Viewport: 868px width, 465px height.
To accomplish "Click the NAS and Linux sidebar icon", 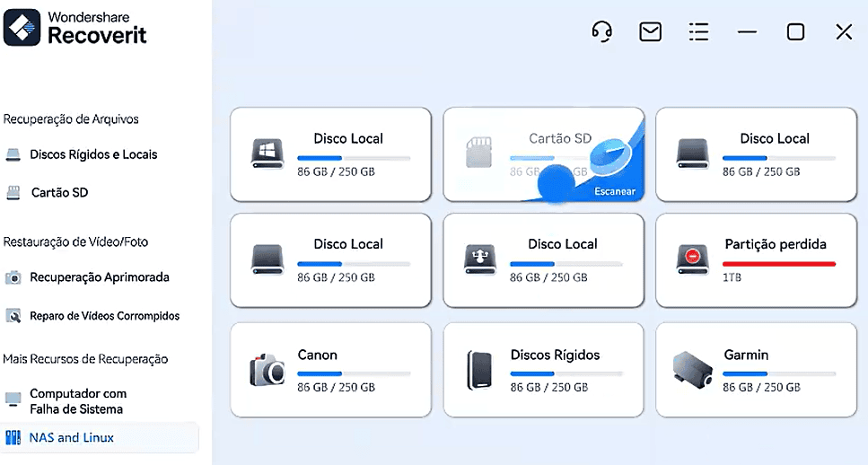I will [13, 438].
